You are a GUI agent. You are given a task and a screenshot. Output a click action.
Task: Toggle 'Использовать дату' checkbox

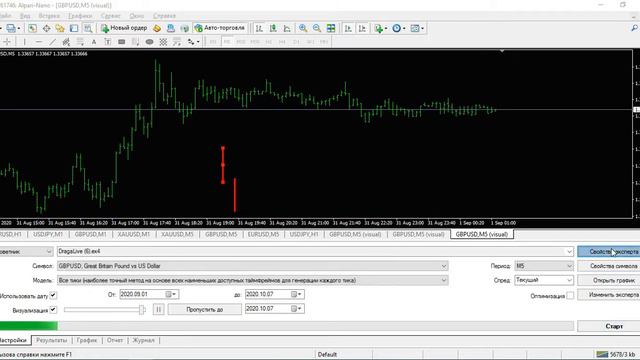click(x=53, y=295)
